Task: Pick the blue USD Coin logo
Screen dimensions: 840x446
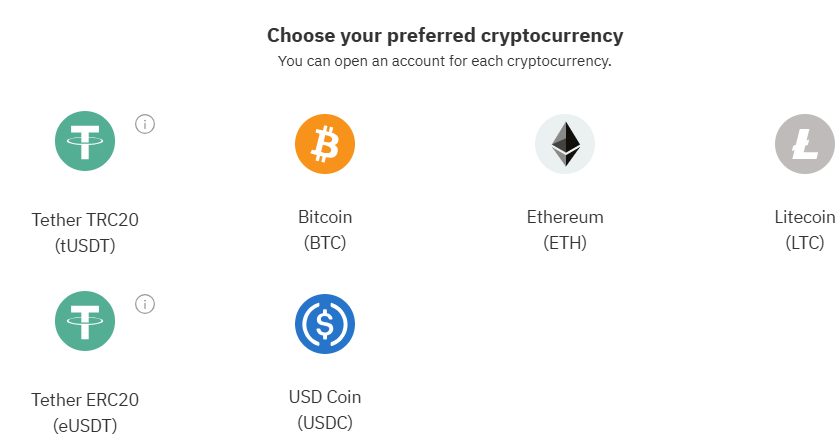Action: coord(325,323)
